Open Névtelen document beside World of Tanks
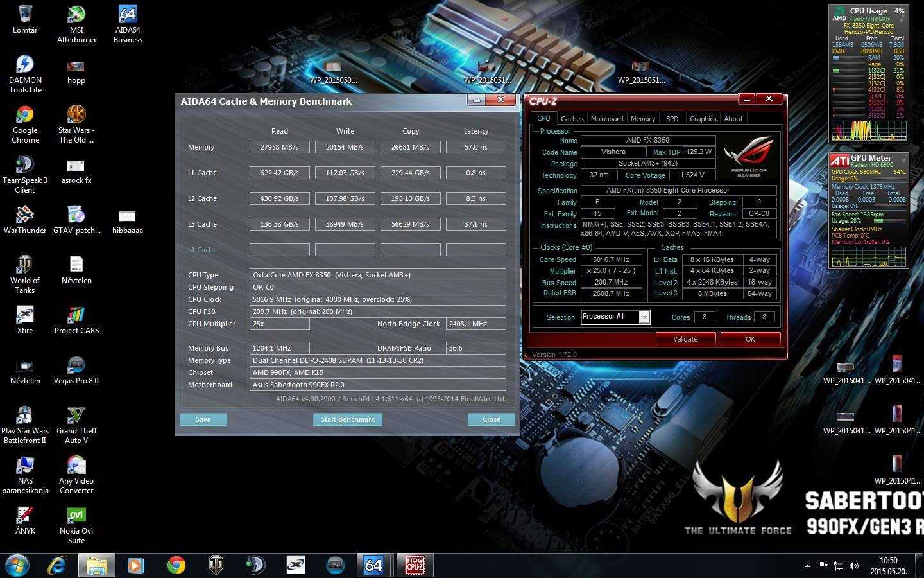The image size is (924, 578). point(76,270)
